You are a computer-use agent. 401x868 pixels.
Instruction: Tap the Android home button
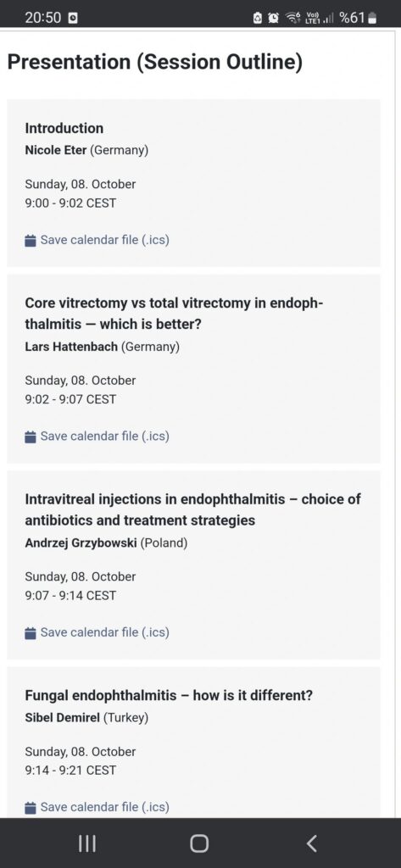[x=199, y=843]
